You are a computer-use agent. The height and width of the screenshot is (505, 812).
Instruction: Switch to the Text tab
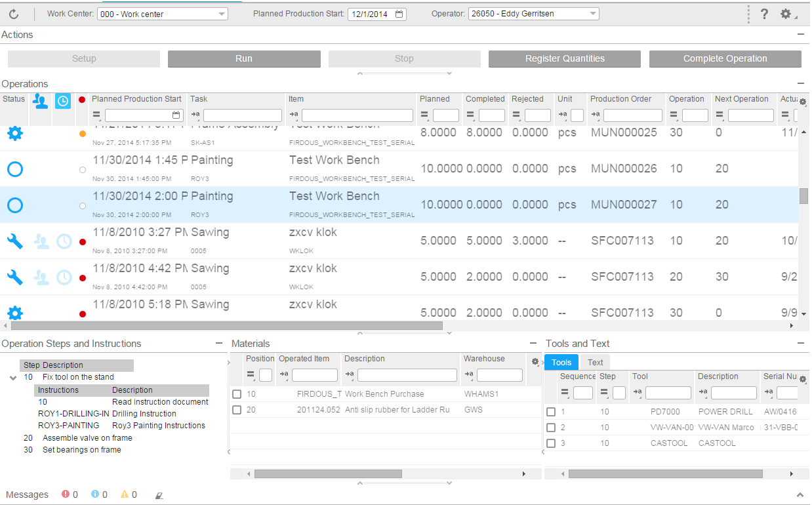point(595,362)
